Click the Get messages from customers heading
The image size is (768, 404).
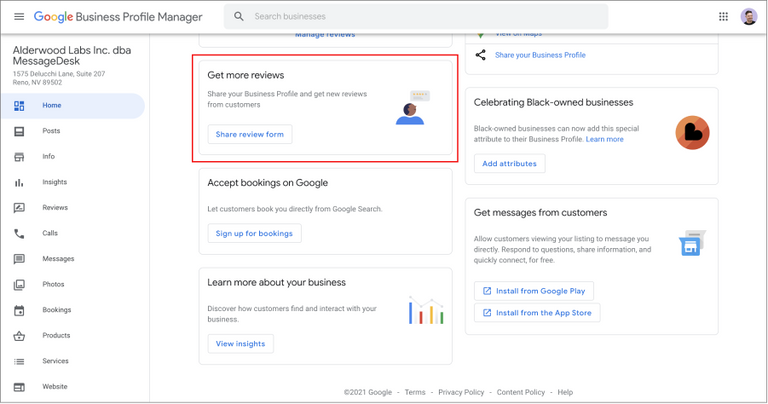click(540, 213)
